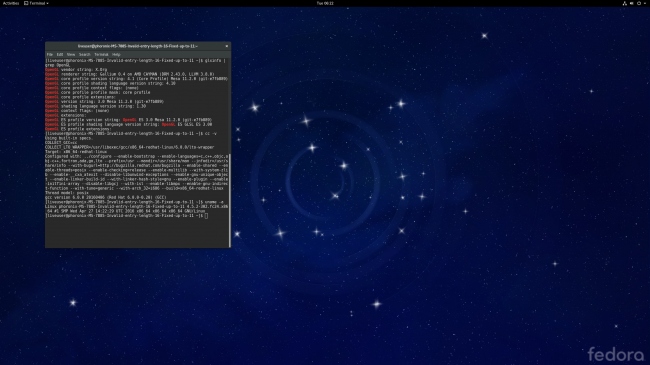Open the Help menu in Terminal
650x365 pixels.
coord(116,54)
